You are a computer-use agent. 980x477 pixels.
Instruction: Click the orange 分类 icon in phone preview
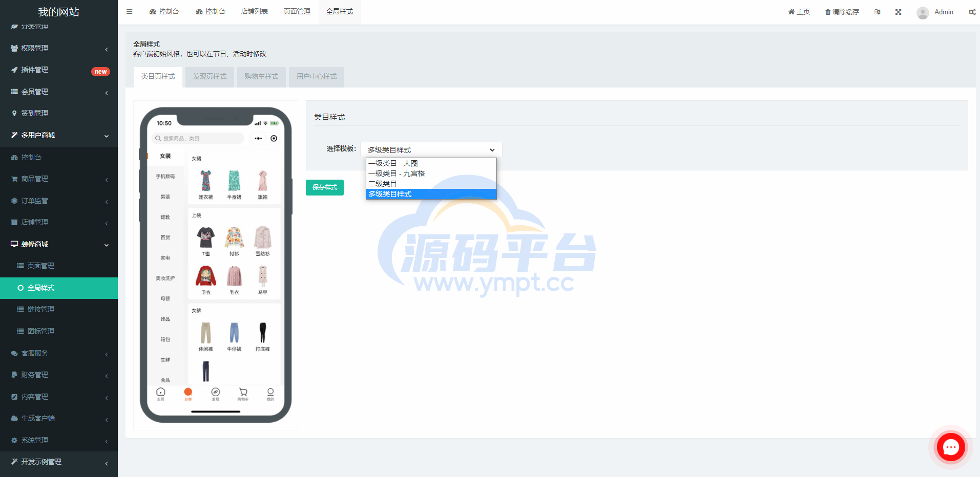[188, 393]
